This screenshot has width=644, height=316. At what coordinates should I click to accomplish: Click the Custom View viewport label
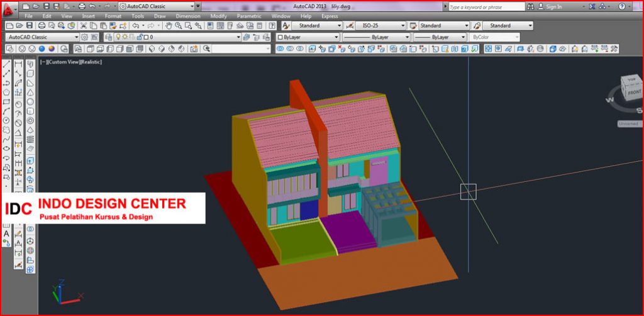[x=64, y=62]
